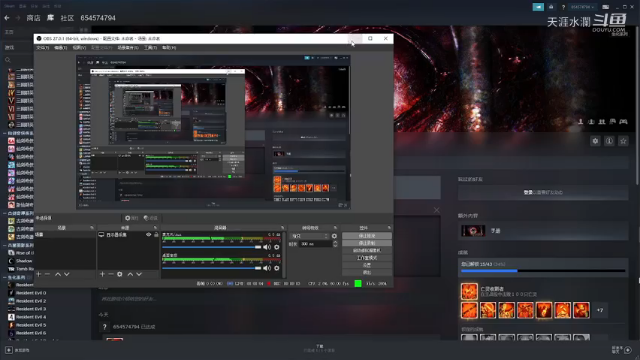Open transition properties gear in OBS
Viewport: 640px width, 360px height.
(x=334, y=236)
